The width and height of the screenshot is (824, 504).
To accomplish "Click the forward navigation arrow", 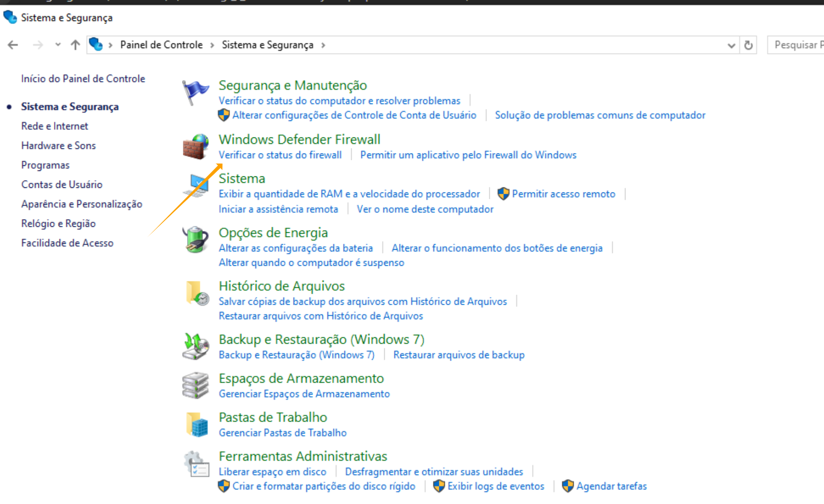I will point(38,45).
